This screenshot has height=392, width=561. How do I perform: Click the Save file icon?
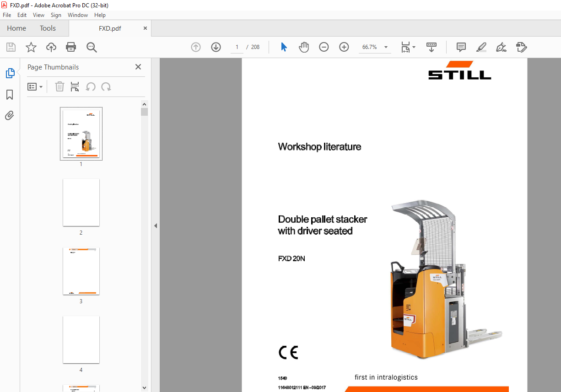(11, 47)
